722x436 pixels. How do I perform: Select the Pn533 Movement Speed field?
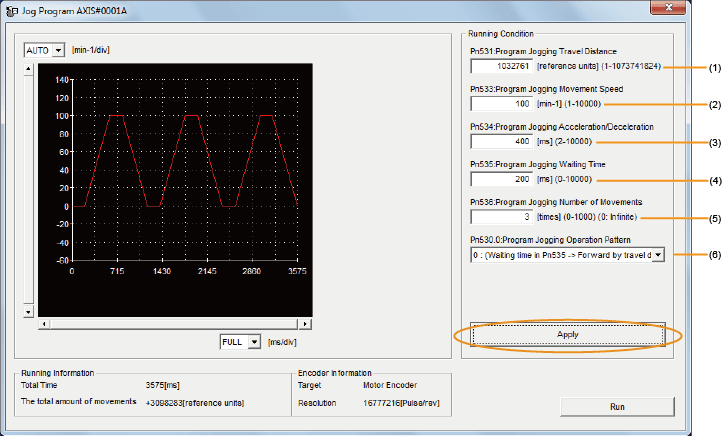[x=502, y=103]
